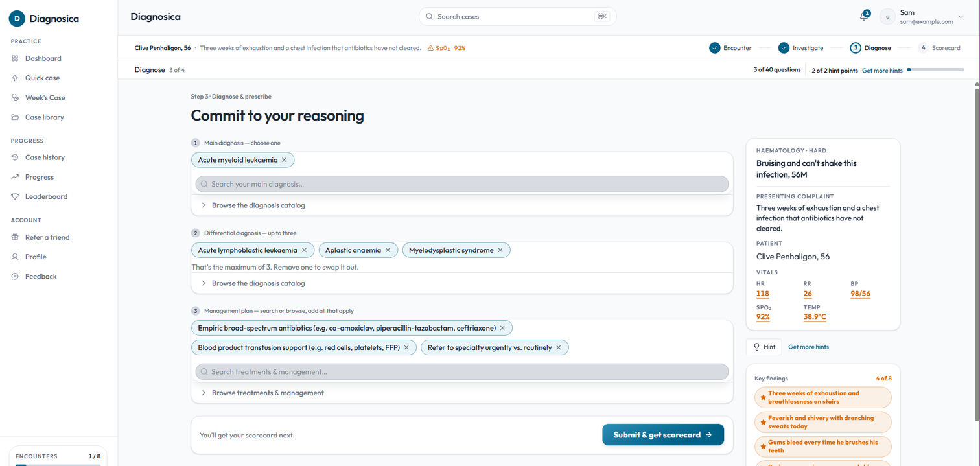Viewport: 980px width, 466px height.
Task: Click the management plan step 3 badge
Action: tap(195, 311)
